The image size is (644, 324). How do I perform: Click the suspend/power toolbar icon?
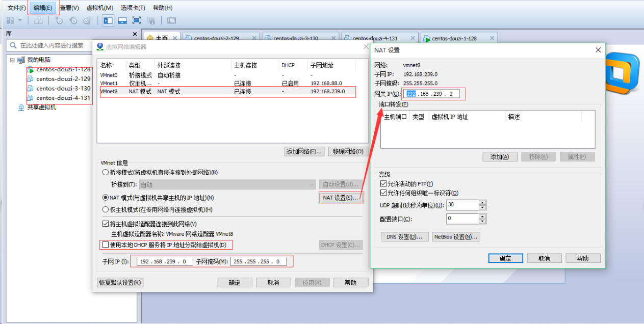click(11, 20)
